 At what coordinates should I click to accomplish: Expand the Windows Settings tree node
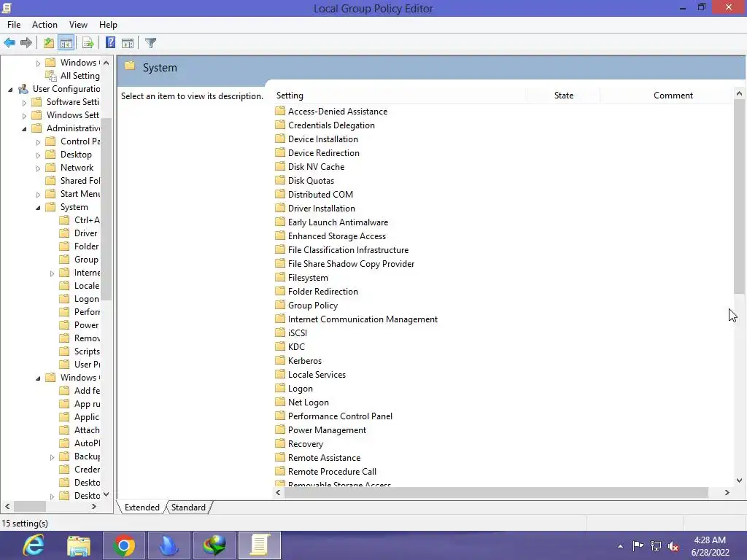pyautogui.click(x=24, y=116)
